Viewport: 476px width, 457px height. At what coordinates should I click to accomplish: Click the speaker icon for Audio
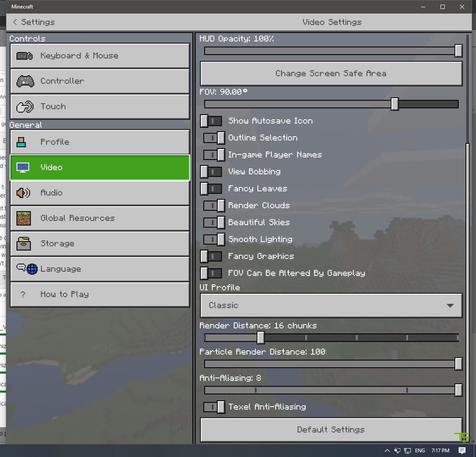[23, 193]
